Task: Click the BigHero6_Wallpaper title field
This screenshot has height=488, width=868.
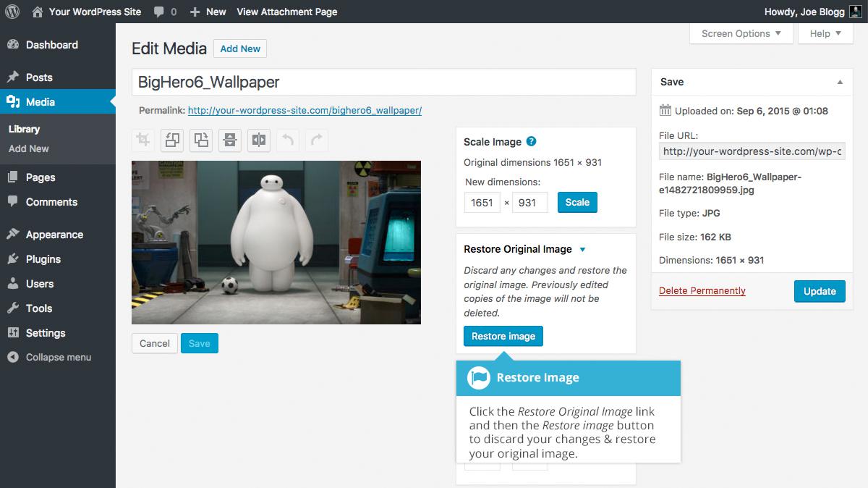Action: tap(383, 82)
